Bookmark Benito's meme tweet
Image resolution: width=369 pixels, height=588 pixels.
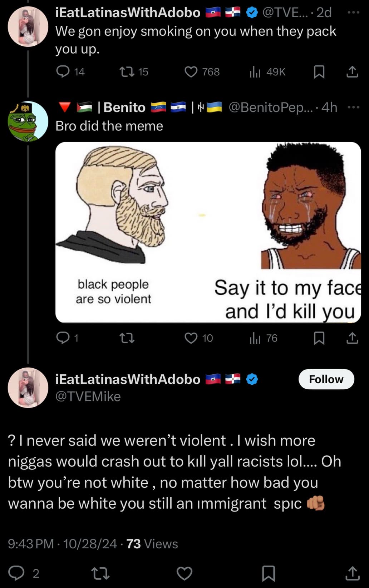coord(319,338)
